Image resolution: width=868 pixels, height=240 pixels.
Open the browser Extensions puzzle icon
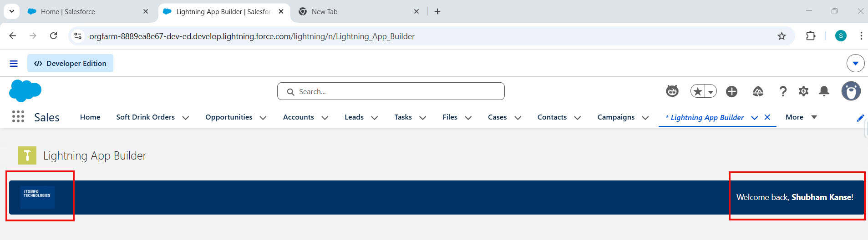pyautogui.click(x=811, y=36)
